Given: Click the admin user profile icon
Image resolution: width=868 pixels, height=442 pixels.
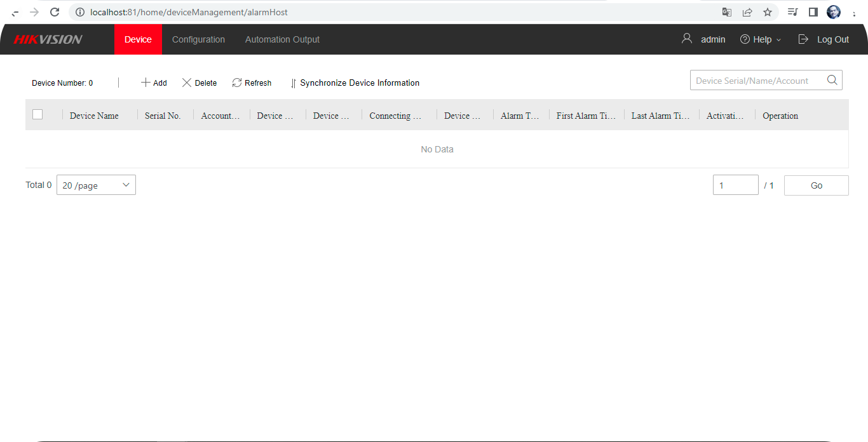Looking at the screenshot, I should [x=686, y=39].
